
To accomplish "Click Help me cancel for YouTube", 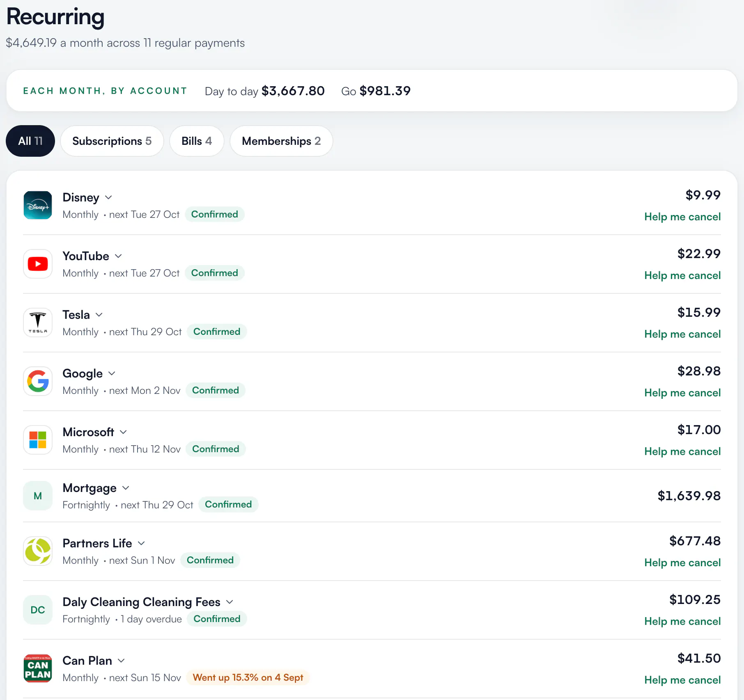I will pos(682,275).
